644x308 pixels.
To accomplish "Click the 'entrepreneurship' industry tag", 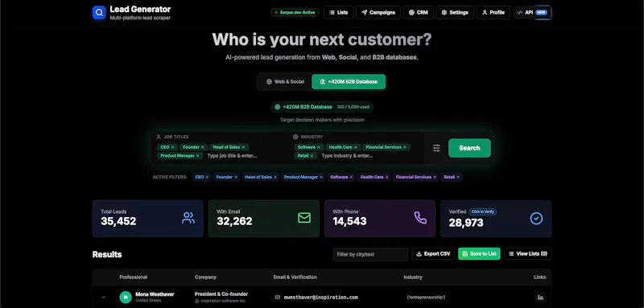I will point(427,298).
